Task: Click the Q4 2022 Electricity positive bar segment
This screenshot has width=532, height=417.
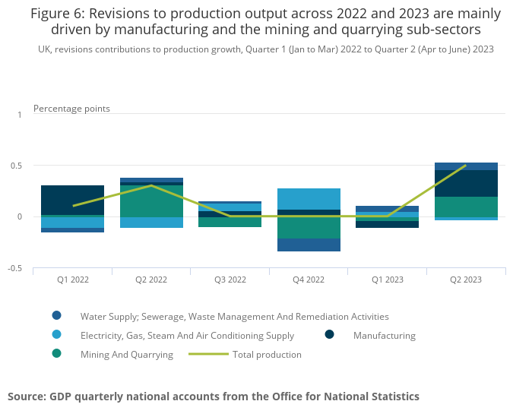Action: tap(309, 199)
